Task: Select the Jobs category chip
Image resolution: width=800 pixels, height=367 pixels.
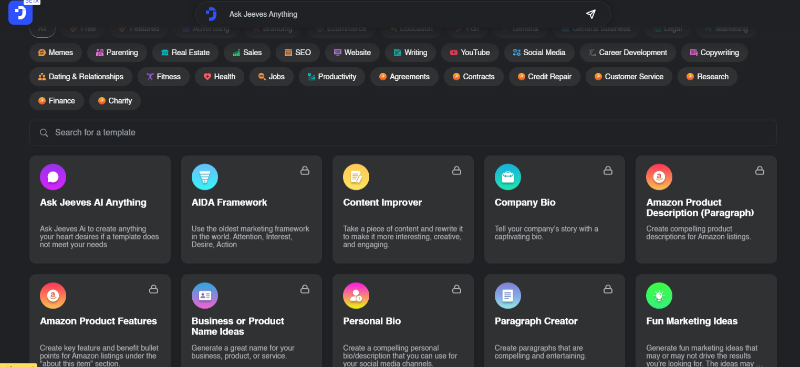Action: pyautogui.click(x=271, y=77)
